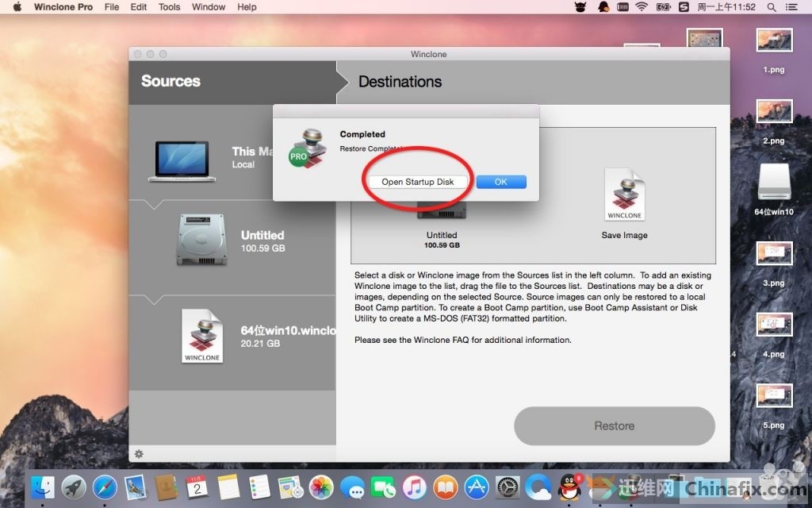
Task: Select the 1.png desktop file
Action: 774,51
